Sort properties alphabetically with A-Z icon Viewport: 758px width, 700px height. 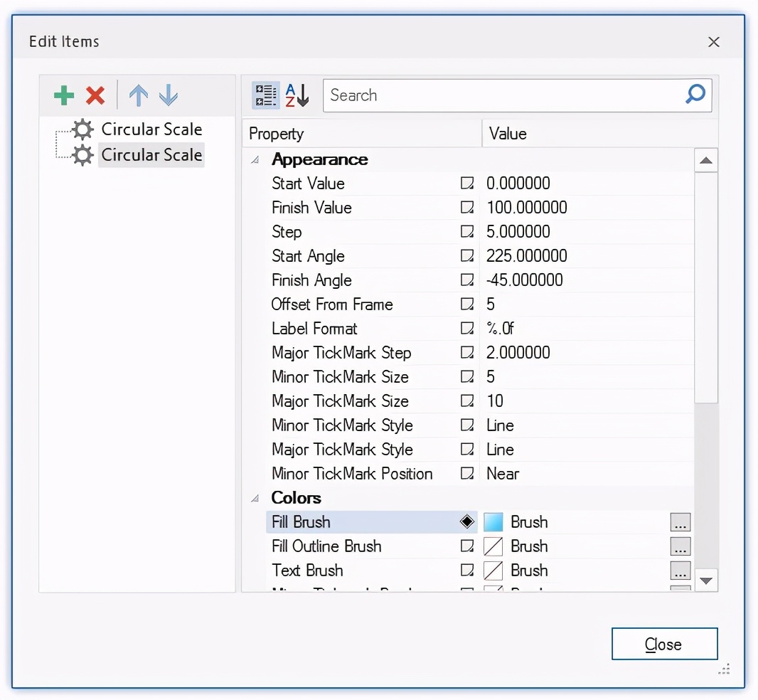[297, 95]
